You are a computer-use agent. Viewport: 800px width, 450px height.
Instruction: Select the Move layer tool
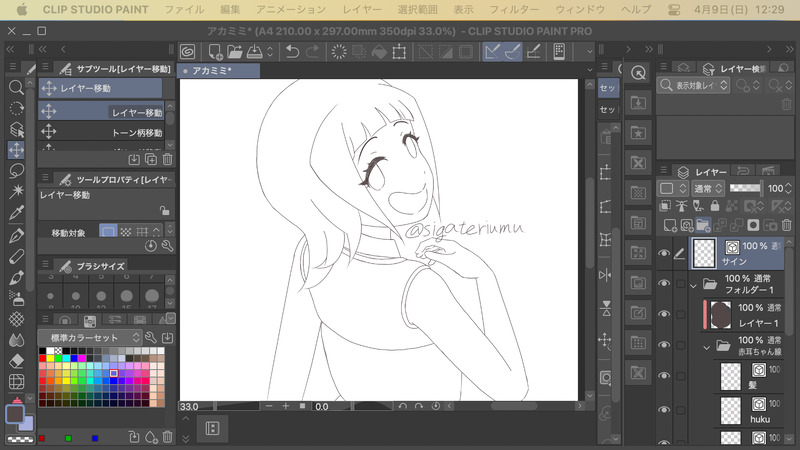click(x=16, y=150)
